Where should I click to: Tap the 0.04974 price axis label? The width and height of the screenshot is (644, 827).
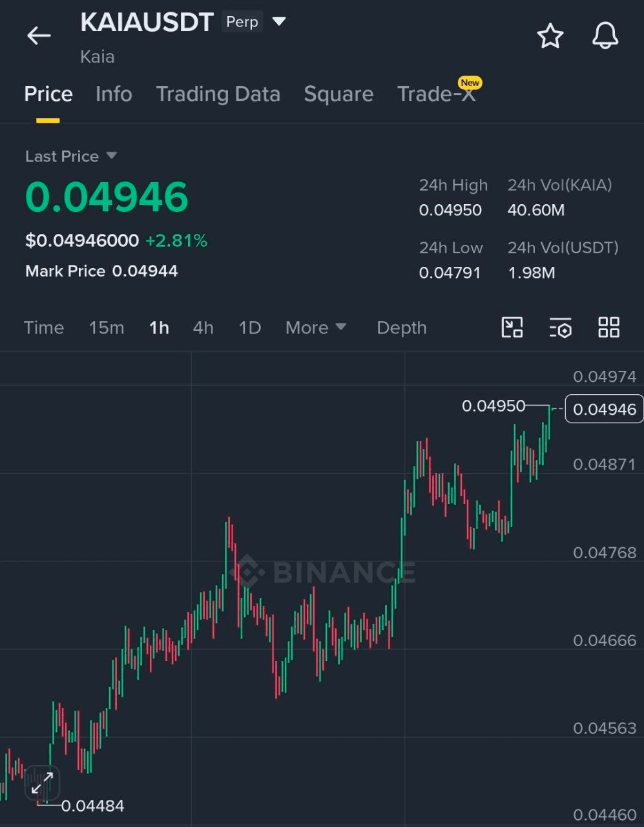click(x=605, y=376)
